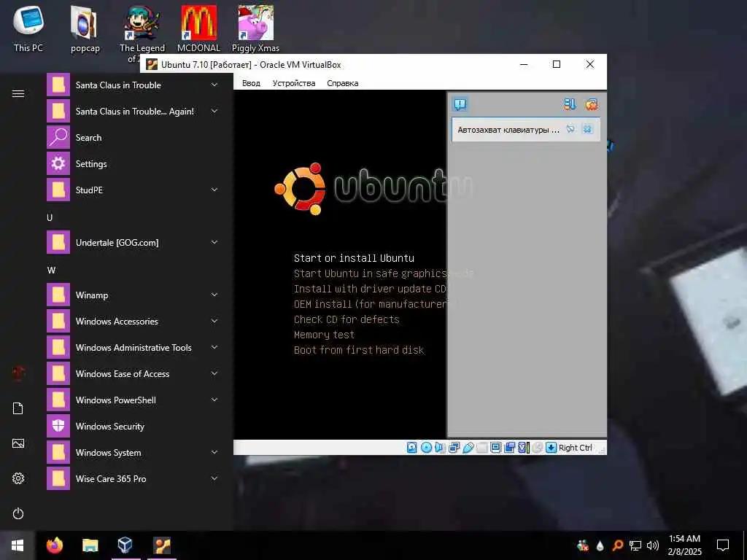Open the Pictures icon in Start sidebar
The height and width of the screenshot is (560, 747).
tap(18, 443)
